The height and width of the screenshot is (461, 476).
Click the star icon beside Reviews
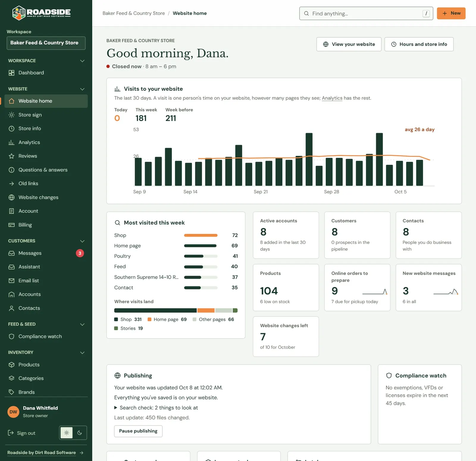coord(12,156)
